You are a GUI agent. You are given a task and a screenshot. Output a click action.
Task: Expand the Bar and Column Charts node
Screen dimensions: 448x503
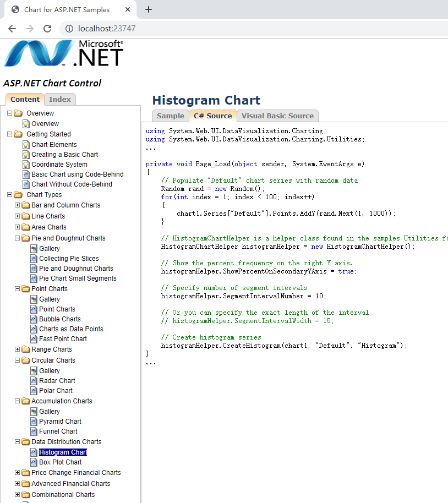17,205
